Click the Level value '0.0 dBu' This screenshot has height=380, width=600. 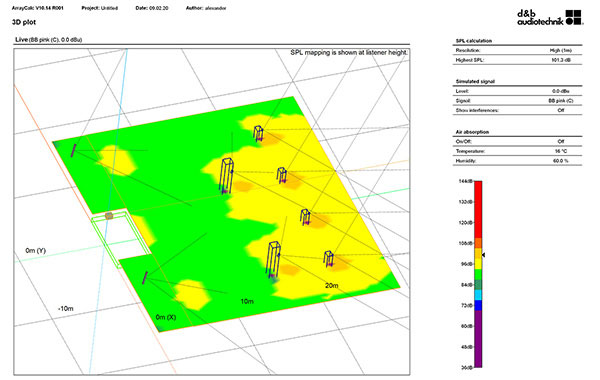[561, 91]
